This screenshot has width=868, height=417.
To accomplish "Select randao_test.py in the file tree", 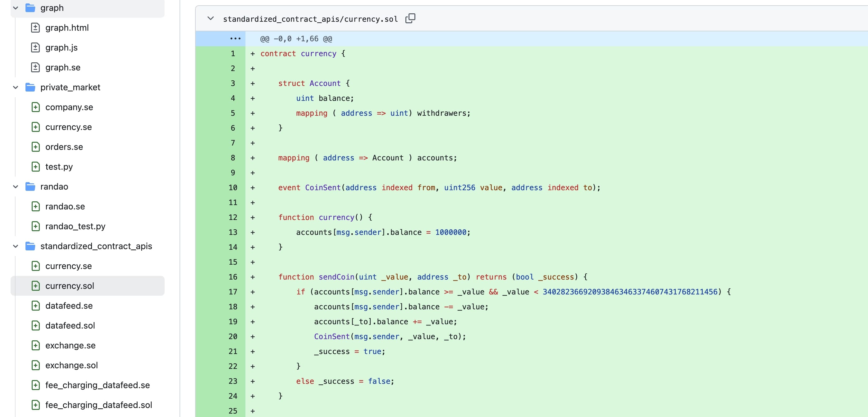I will [75, 226].
